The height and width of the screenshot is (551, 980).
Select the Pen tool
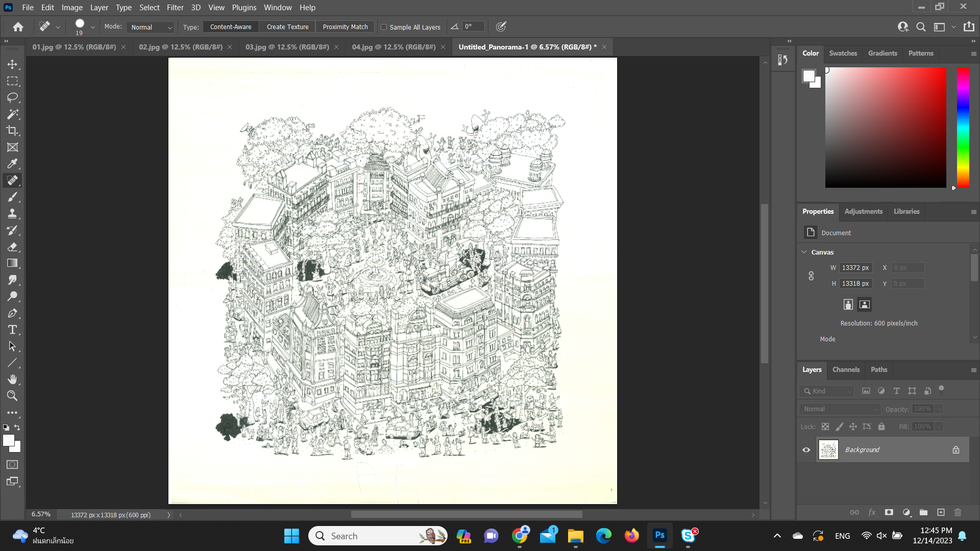click(12, 313)
